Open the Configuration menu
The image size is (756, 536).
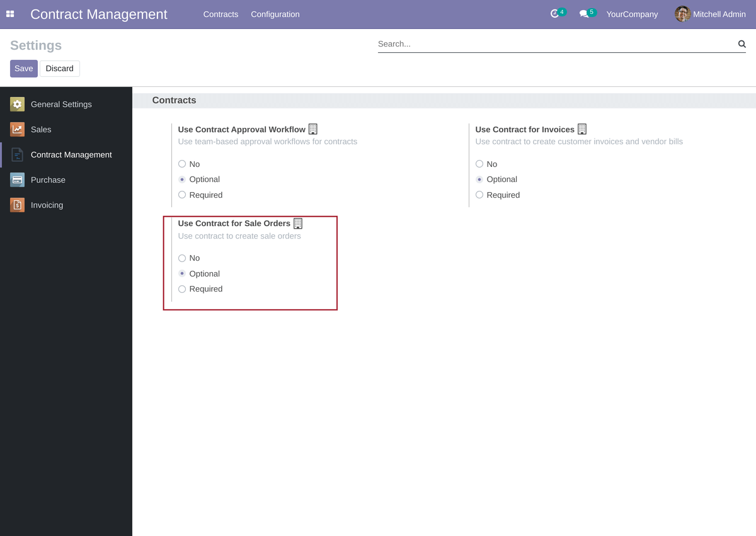tap(275, 14)
